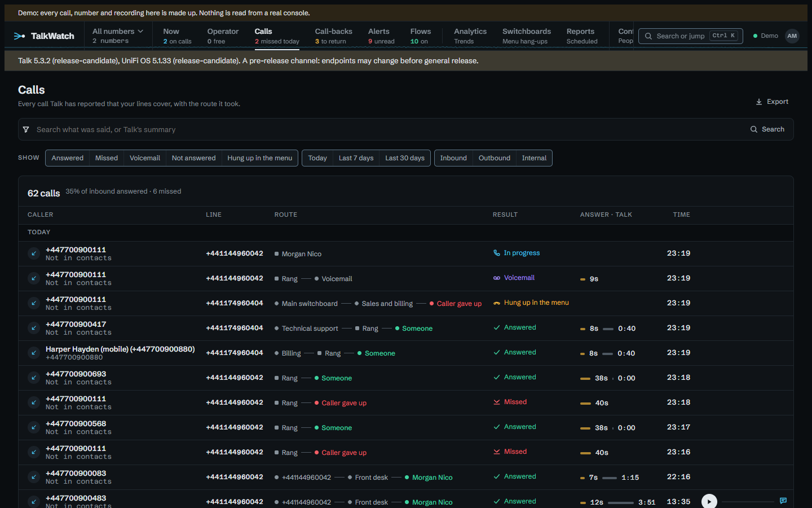Viewport: 812px width, 508px height.
Task: Click inbound call icon for +447700900417
Action: [x=34, y=328]
